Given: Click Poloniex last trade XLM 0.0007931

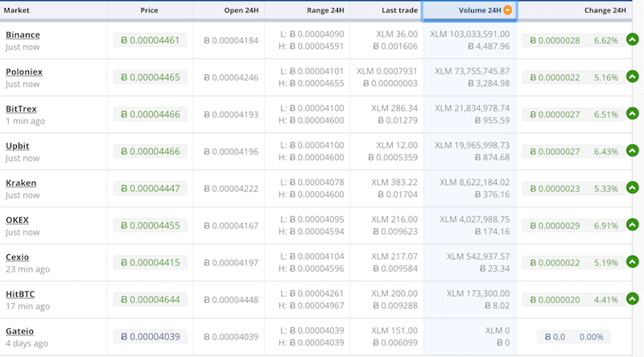Looking at the screenshot, I should point(387,71).
